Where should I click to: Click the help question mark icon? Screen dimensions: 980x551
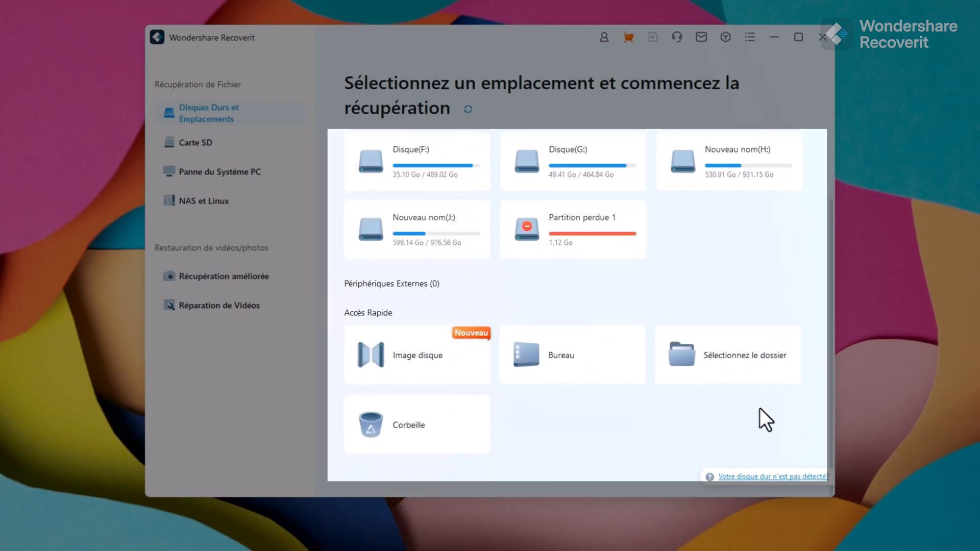[x=709, y=477]
